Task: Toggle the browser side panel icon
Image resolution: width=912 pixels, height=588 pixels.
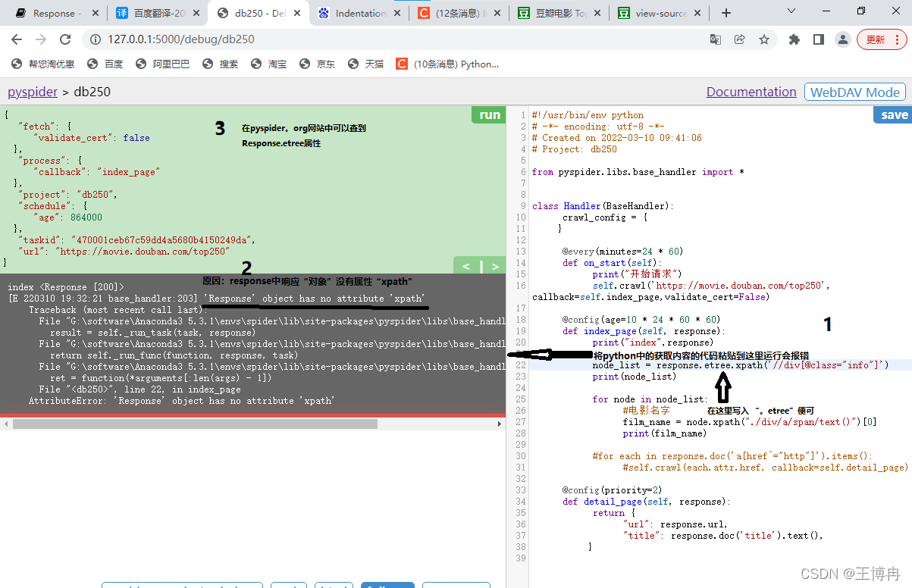Action: point(819,39)
